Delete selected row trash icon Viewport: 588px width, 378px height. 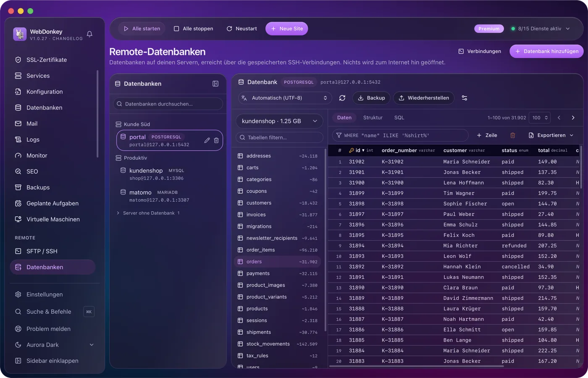[x=512, y=135]
